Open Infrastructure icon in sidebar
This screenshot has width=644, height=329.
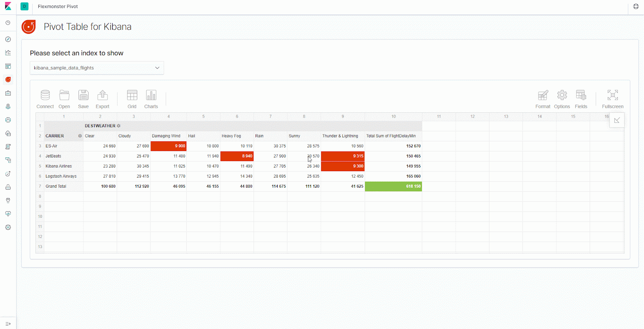(8, 133)
